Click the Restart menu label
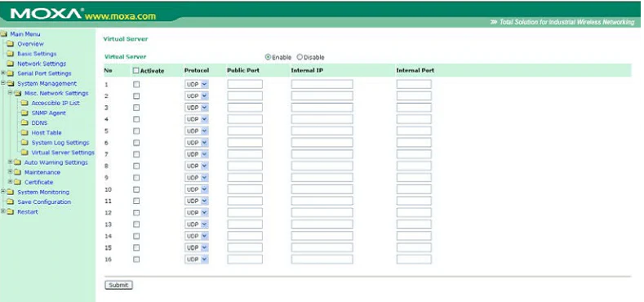This screenshot has width=644, height=302. [28, 212]
